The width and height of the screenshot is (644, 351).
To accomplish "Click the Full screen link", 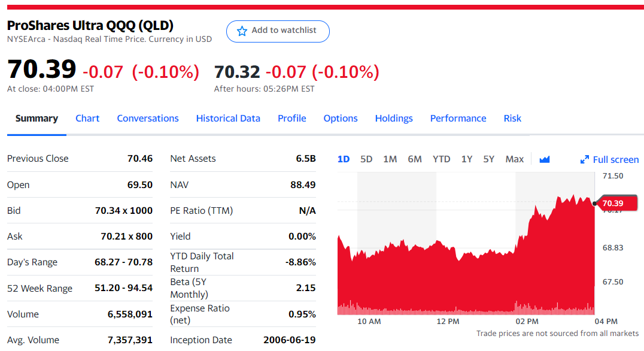I will [x=609, y=159].
